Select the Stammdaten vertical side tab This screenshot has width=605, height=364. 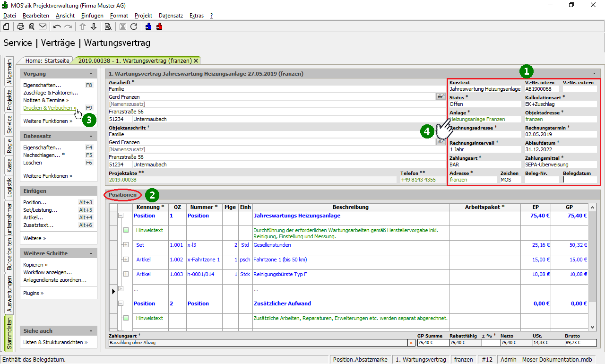pos(9,333)
